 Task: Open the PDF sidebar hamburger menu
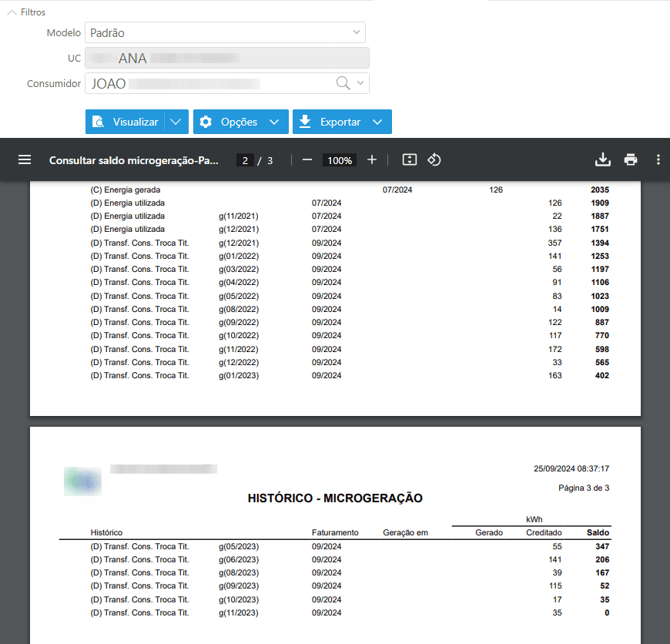[x=25, y=160]
